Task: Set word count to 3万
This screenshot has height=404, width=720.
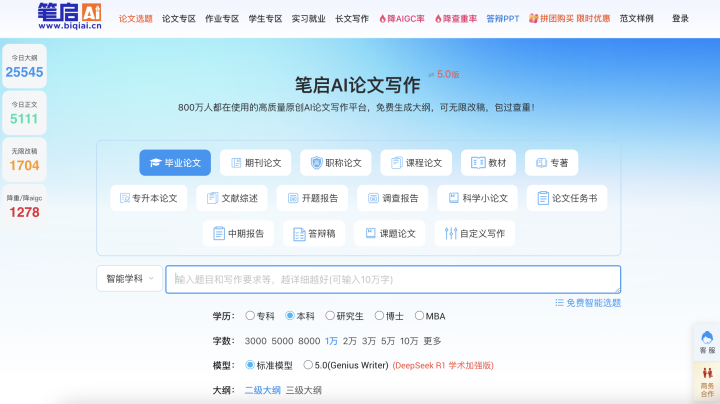Action: [369, 341]
